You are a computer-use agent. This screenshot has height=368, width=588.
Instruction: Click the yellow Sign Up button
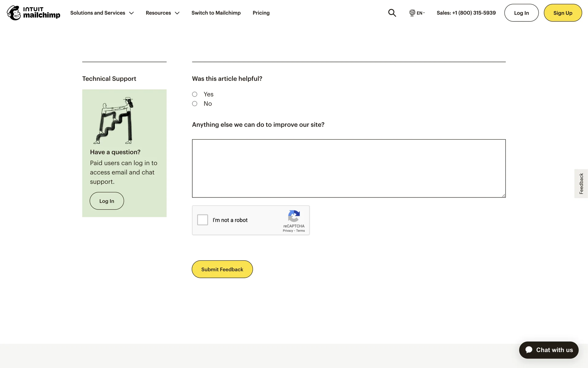pyautogui.click(x=563, y=13)
